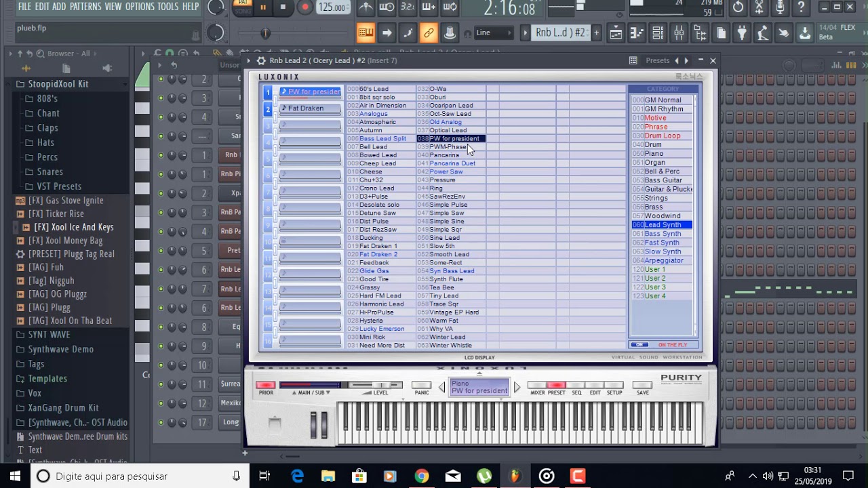Viewport: 868px width, 488px height.
Task: Click the typing keyboard to piano icon
Action: [366, 33]
